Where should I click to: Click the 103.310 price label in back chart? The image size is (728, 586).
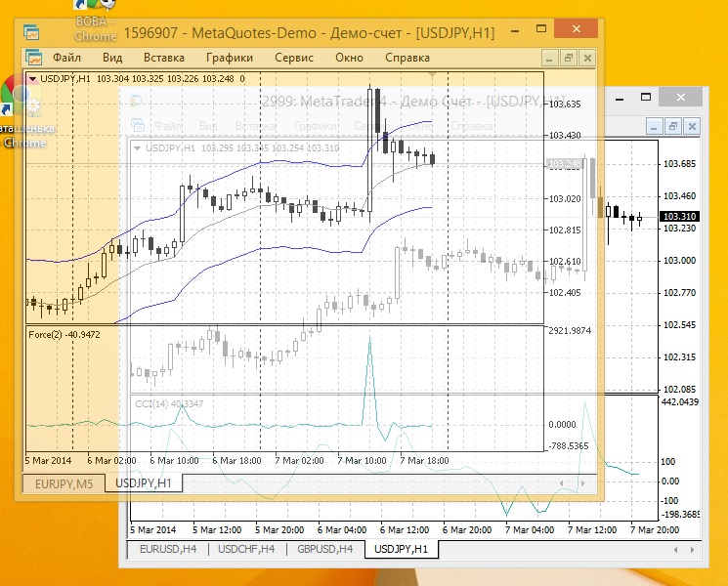click(x=679, y=216)
